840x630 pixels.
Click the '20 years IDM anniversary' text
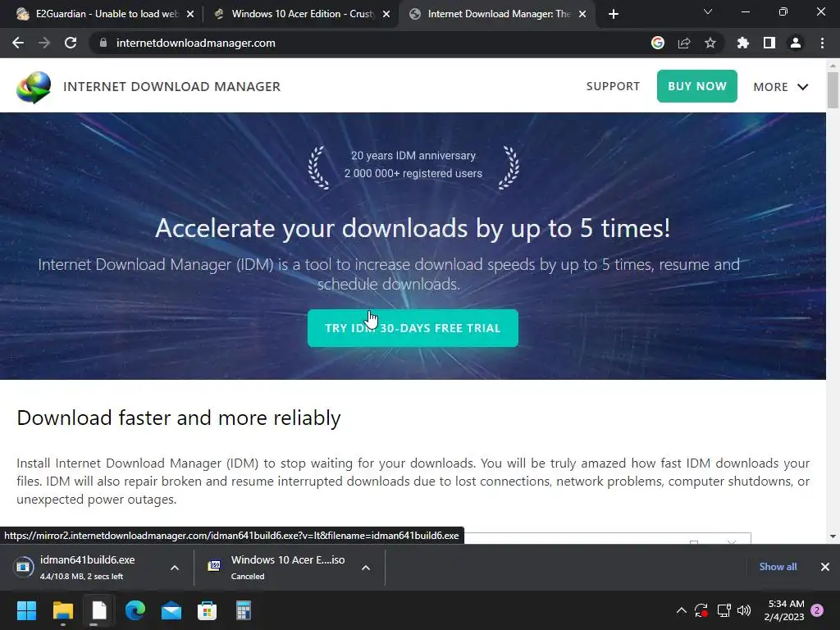coord(413,155)
